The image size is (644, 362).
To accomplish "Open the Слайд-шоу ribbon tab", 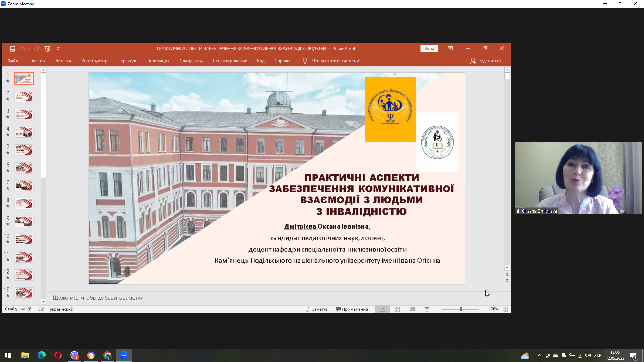I will click(191, 61).
